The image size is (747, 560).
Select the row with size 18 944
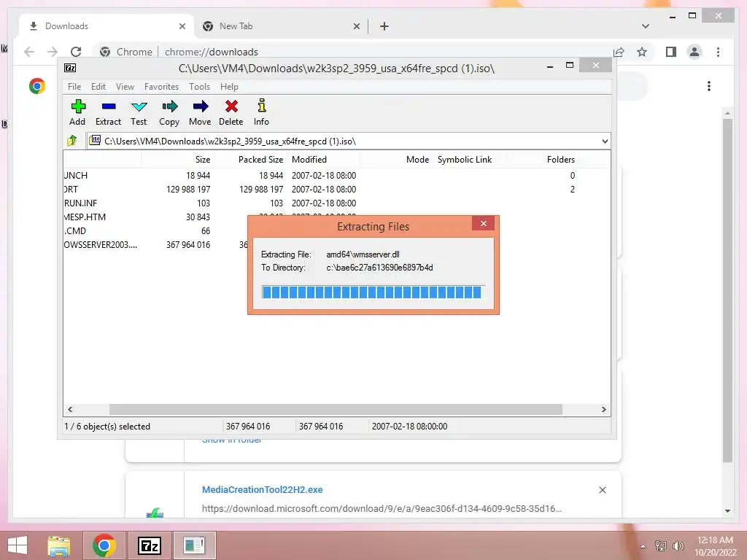pos(336,176)
